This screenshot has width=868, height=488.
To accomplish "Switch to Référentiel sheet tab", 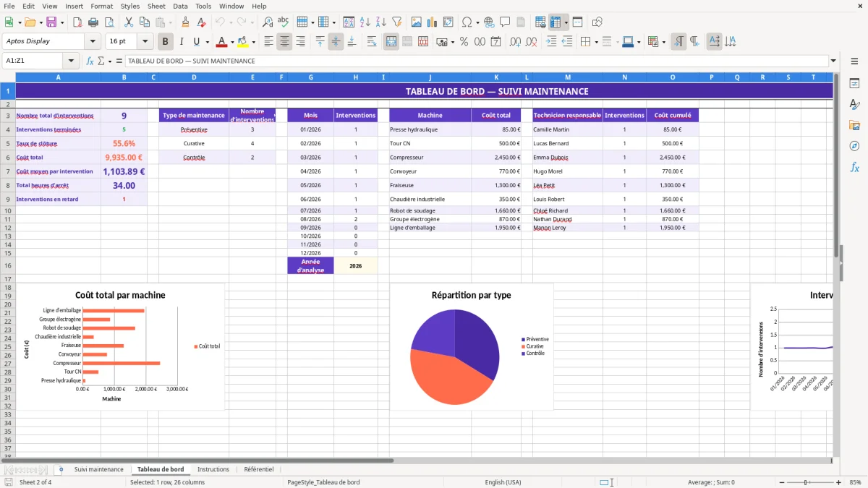I will 259,470.
